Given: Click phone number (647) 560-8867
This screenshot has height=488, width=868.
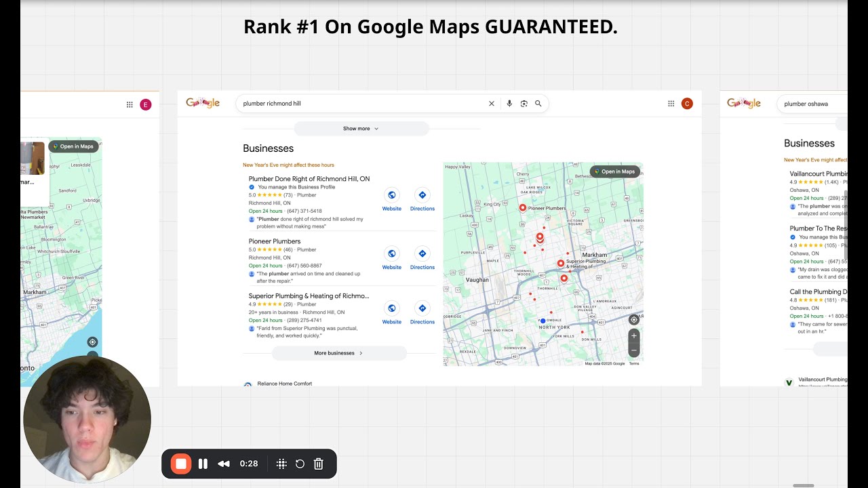Looking at the screenshot, I should pyautogui.click(x=304, y=266).
